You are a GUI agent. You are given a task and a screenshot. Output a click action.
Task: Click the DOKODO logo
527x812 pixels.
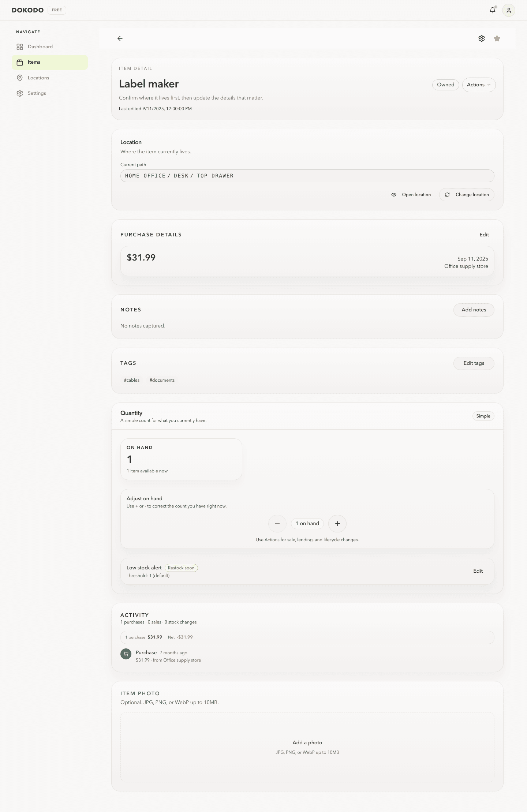point(28,10)
